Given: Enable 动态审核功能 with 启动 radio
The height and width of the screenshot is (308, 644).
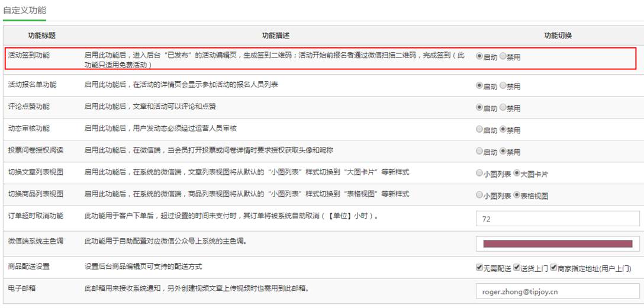Looking at the screenshot, I should (x=479, y=129).
